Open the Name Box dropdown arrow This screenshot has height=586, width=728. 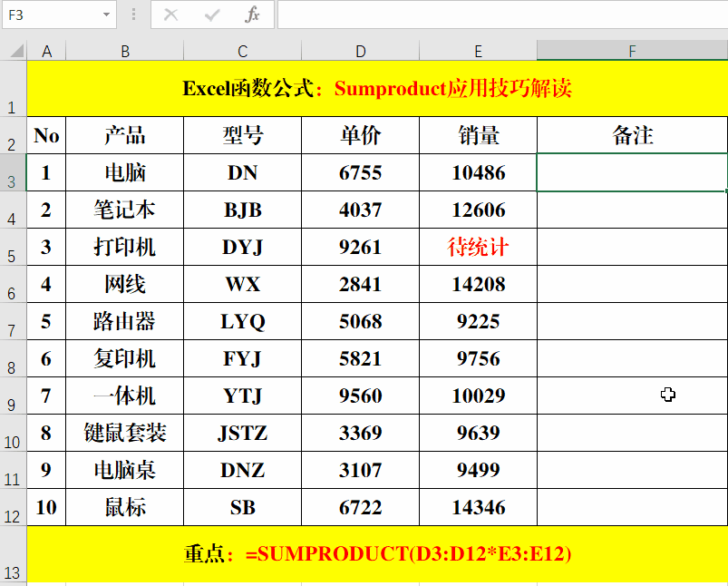[x=106, y=15]
